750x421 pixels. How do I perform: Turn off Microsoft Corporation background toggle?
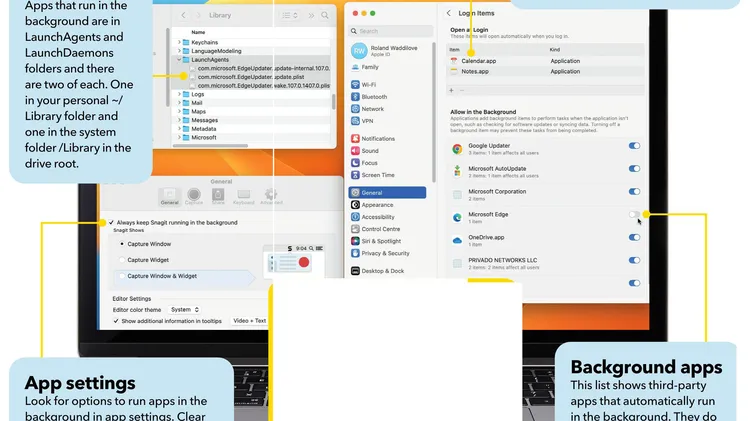pyautogui.click(x=634, y=191)
